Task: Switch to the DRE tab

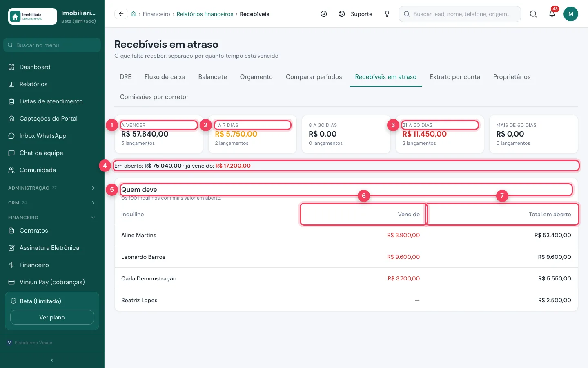Action: (126, 77)
